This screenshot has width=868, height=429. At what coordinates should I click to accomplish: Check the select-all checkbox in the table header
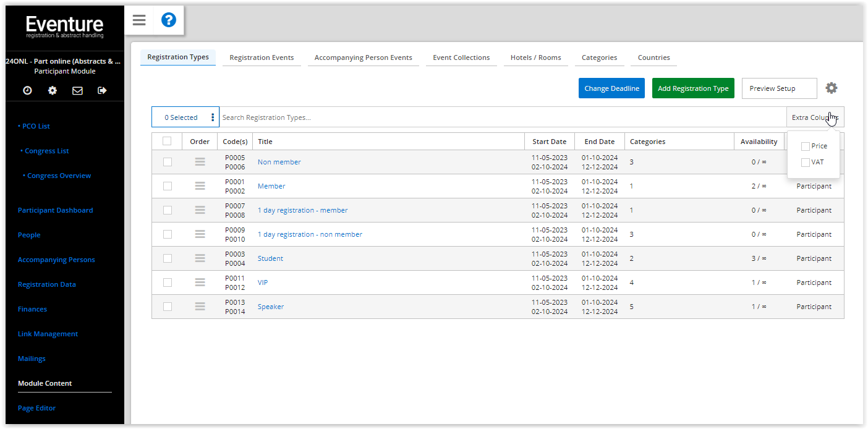click(x=167, y=141)
